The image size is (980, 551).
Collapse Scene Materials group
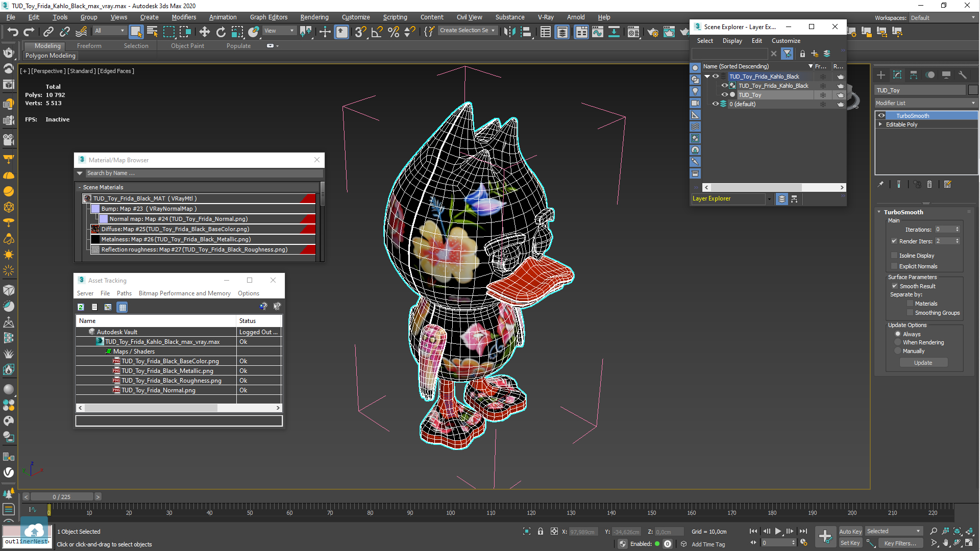click(x=80, y=187)
